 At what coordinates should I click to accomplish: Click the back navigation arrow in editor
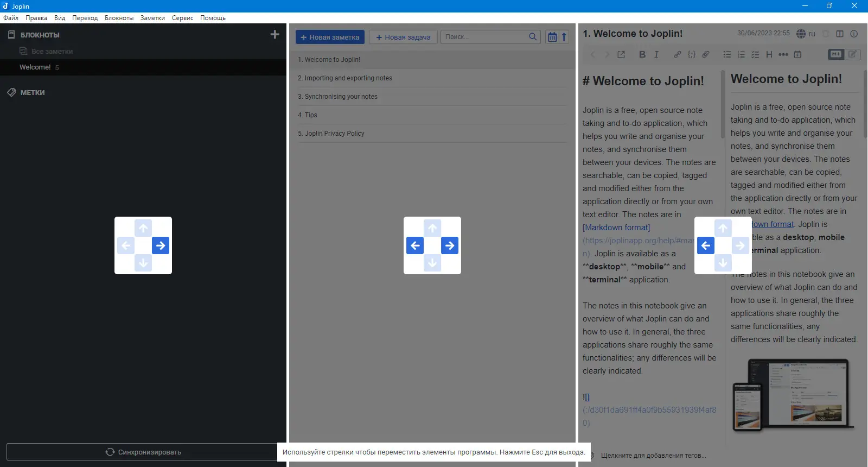pos(593,54)
